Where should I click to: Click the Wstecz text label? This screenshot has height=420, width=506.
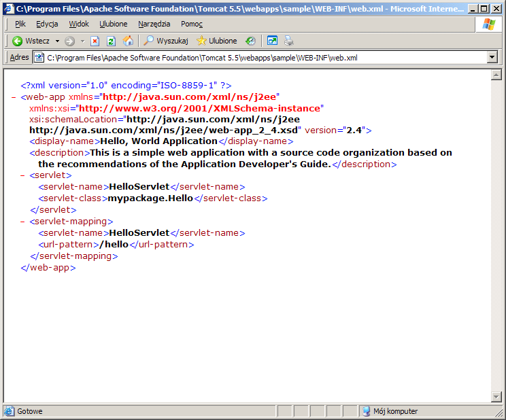point(37,41)
